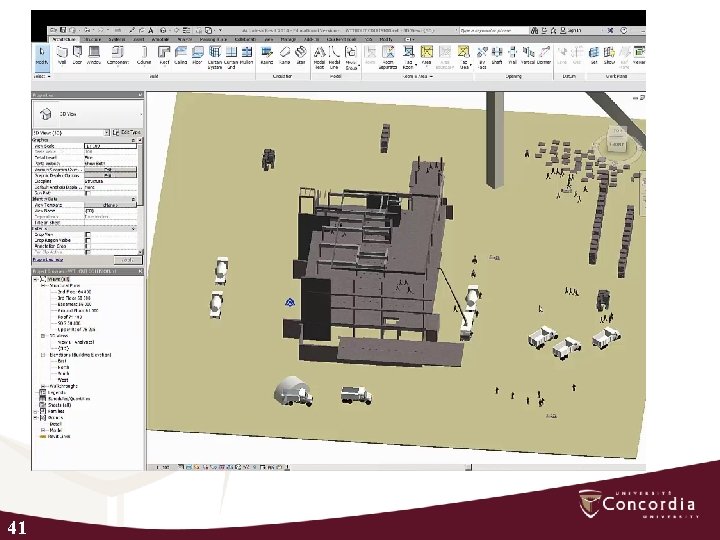Activate the Area tool
Screen dimensions: 720x540
pyautogui.click(x=427, y=56)
